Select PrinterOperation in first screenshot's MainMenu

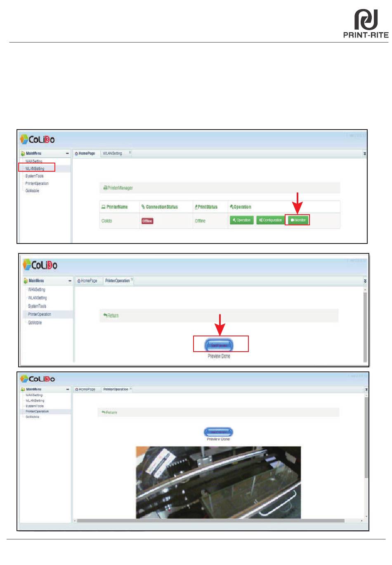point(37,183)
